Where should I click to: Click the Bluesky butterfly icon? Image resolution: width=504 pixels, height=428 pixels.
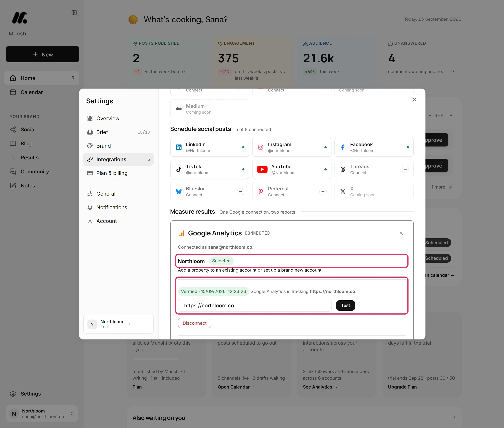179,191
